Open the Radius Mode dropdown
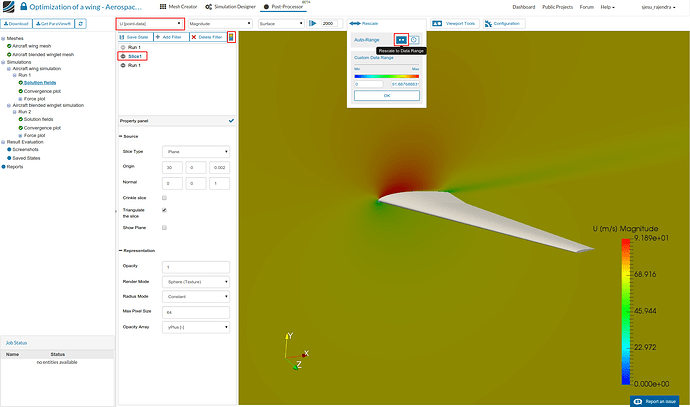690x407 pixels. [196, 297]
